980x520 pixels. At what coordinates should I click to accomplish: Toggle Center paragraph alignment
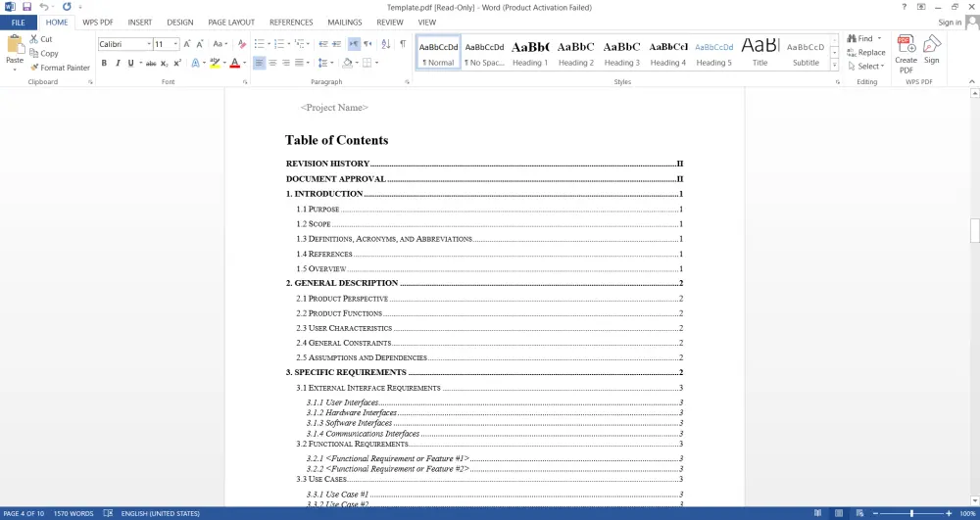[x=272, y=63]
